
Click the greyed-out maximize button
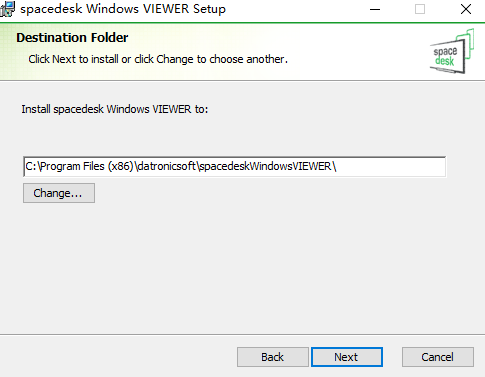(420, 9)
